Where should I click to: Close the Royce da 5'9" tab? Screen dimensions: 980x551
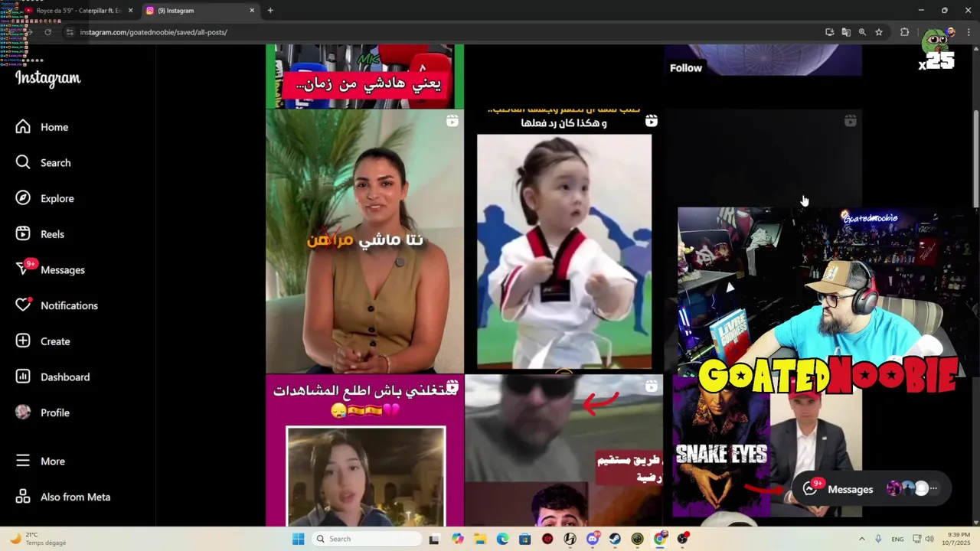click(x=130, y=11)
